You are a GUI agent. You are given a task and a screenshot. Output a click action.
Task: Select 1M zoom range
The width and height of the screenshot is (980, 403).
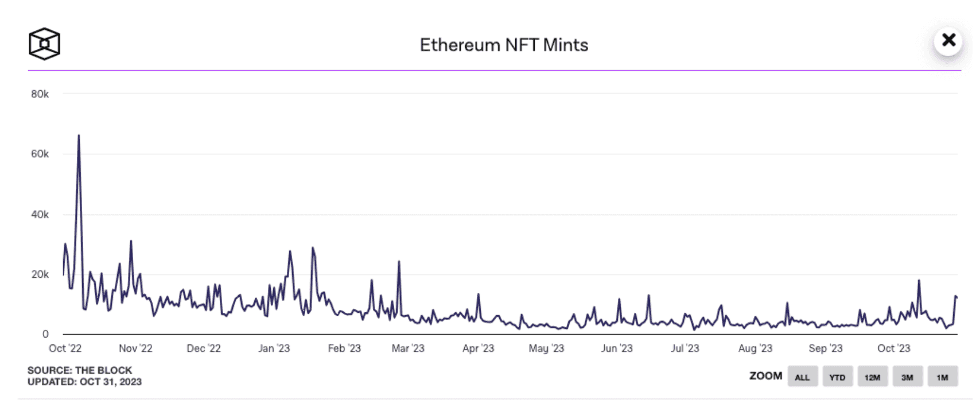pos(942,377)
